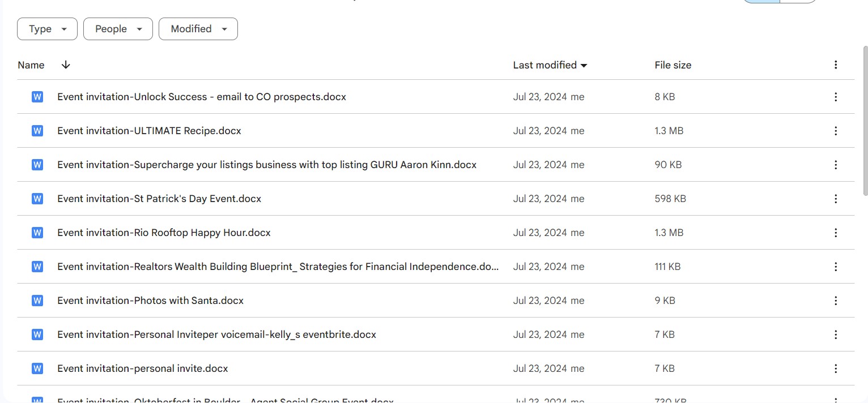Open more actions for personal invite file
The image size is (868, 403).
click(x=835, y=368)
